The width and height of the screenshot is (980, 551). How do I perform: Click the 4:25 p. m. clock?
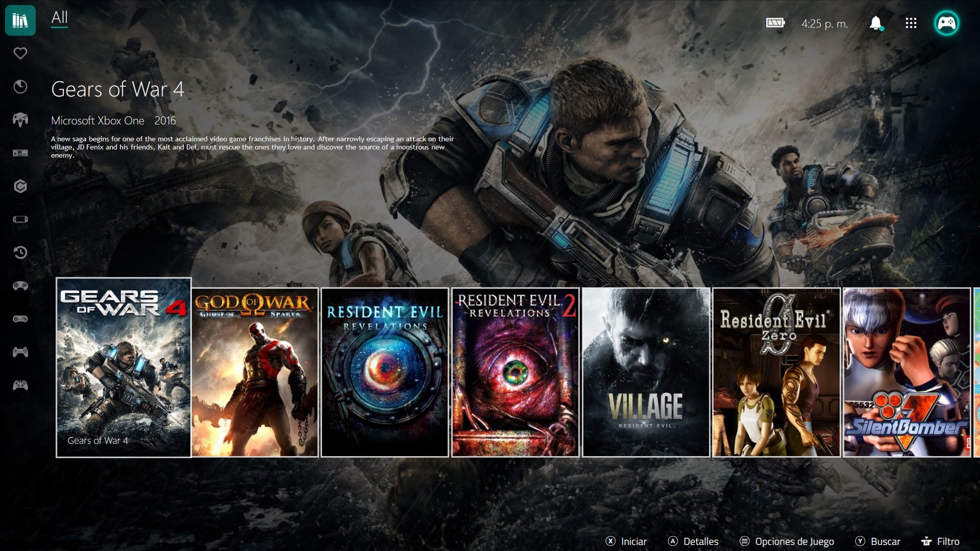[x=824, y=23]
